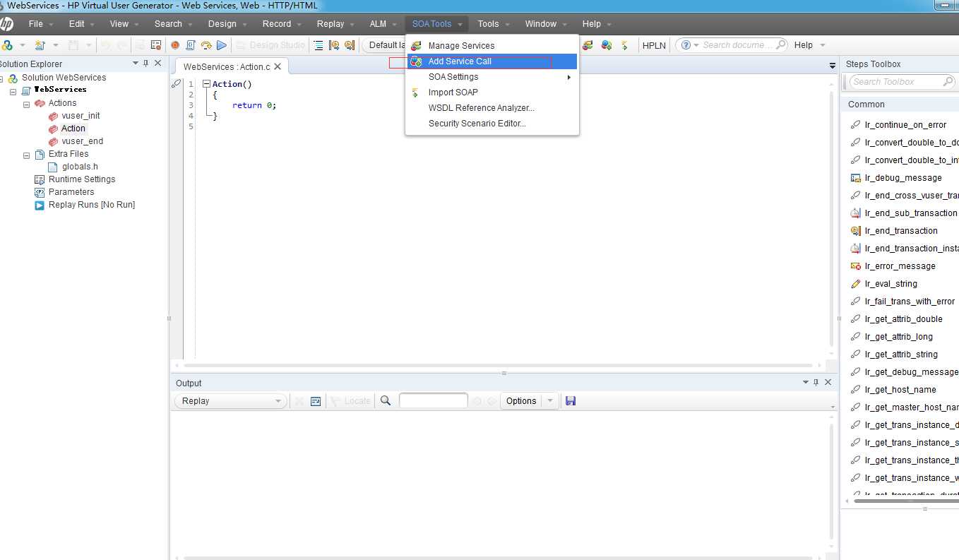Close the Output panel
This screenshot has height=560, width=959.
point(828,382)
